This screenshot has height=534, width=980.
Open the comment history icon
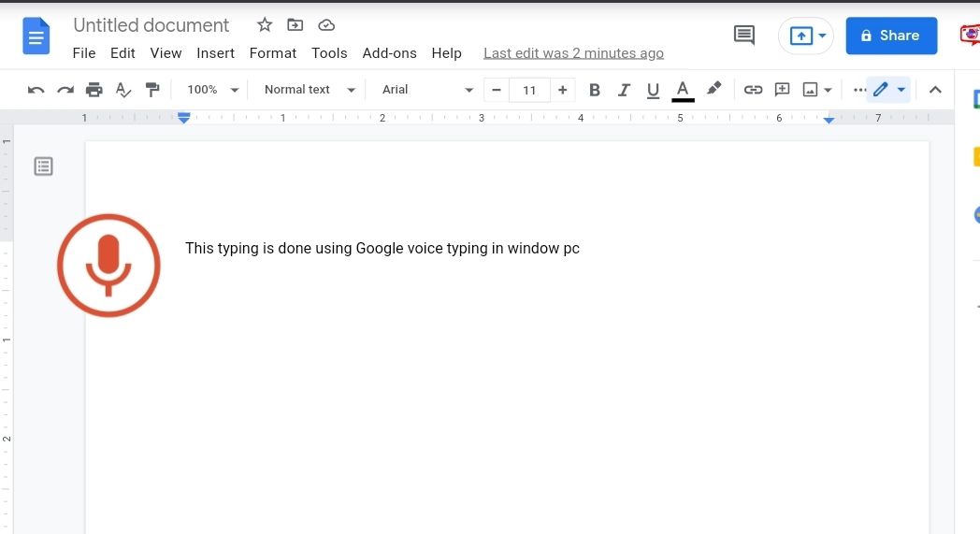point(743,35)
